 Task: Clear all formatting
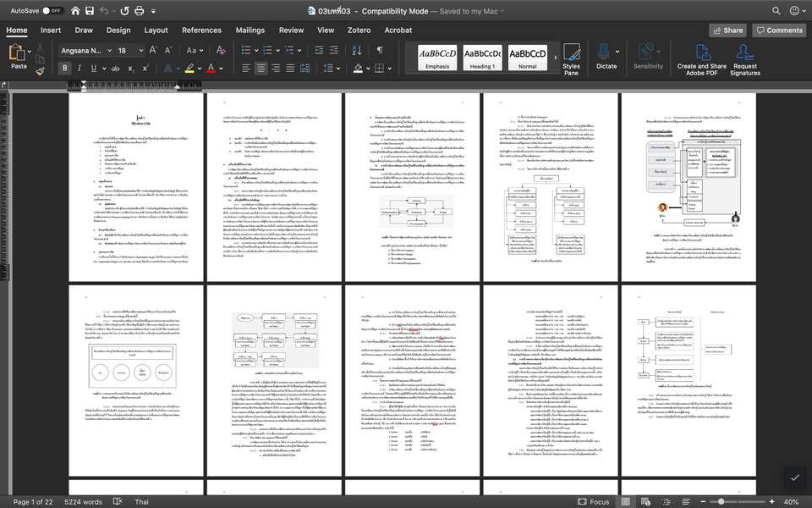click(x=221, y=50)
